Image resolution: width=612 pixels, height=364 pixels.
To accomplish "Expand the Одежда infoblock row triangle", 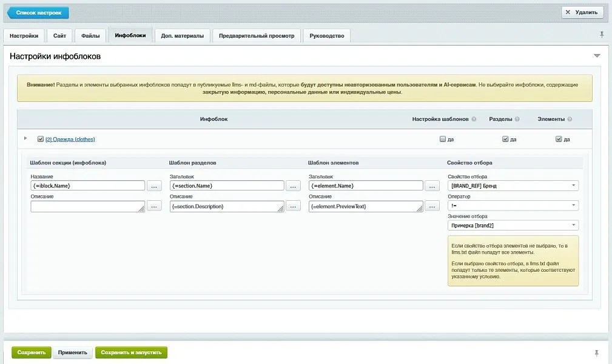I will (x=25, y=138).
